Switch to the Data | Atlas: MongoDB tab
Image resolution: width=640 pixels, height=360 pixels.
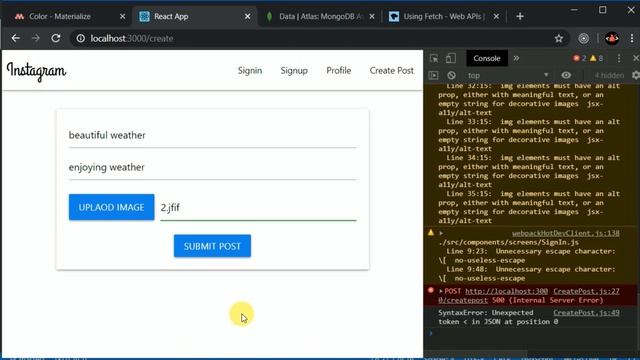[x=320, y=16]
